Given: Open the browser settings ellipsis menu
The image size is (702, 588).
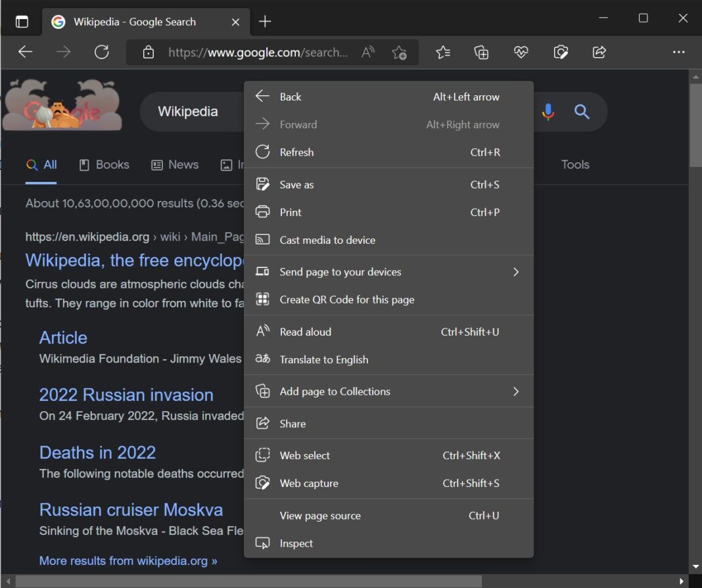Looking at the screenshot, I should pos(679,52).
